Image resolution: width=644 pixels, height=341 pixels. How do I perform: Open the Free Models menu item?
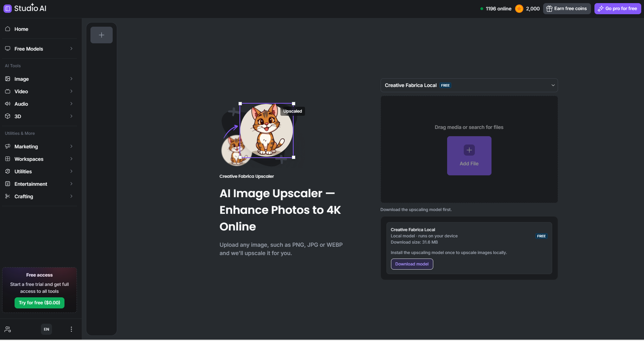40,49
